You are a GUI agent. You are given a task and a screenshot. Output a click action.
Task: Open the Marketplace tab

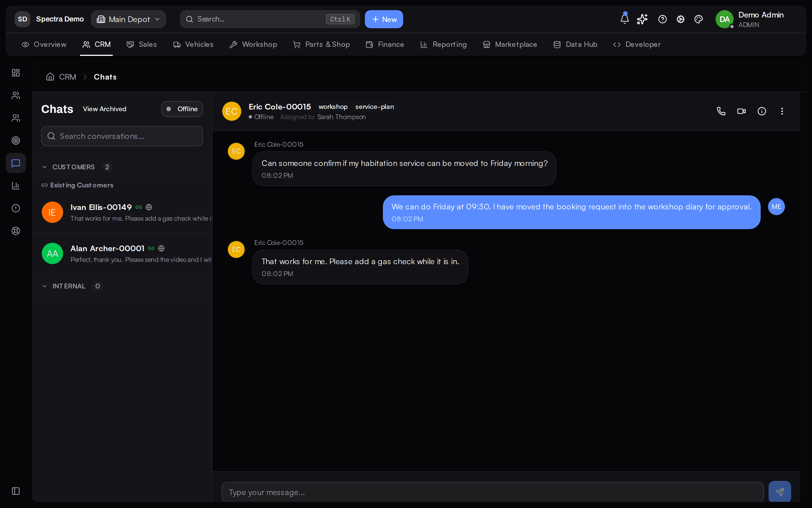point(510,44)
